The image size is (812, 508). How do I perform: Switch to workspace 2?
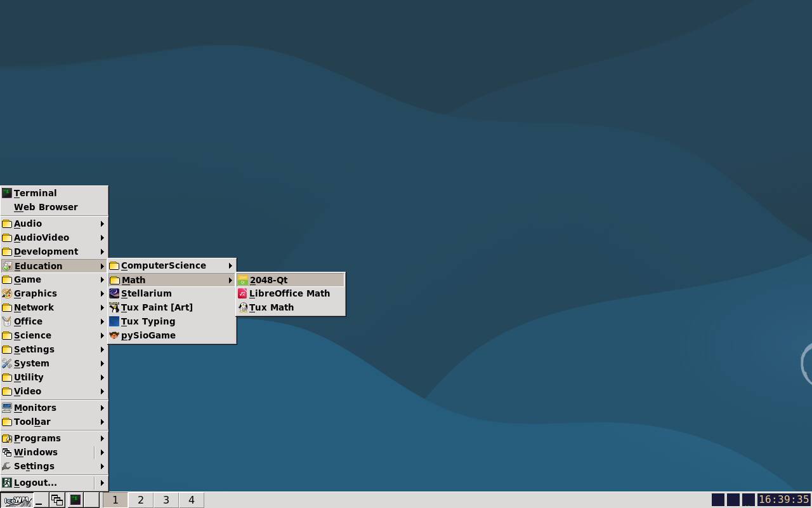click(x=141, y=500)
